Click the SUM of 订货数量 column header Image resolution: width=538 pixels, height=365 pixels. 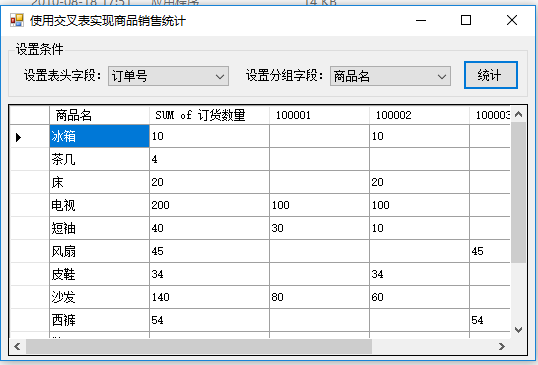coord(209,115)
